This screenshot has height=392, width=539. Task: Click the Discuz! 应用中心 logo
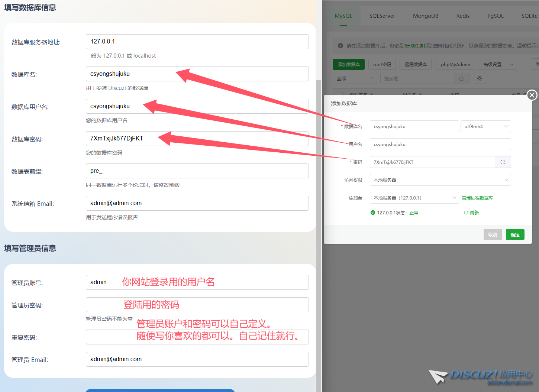[x=480, y=376]
